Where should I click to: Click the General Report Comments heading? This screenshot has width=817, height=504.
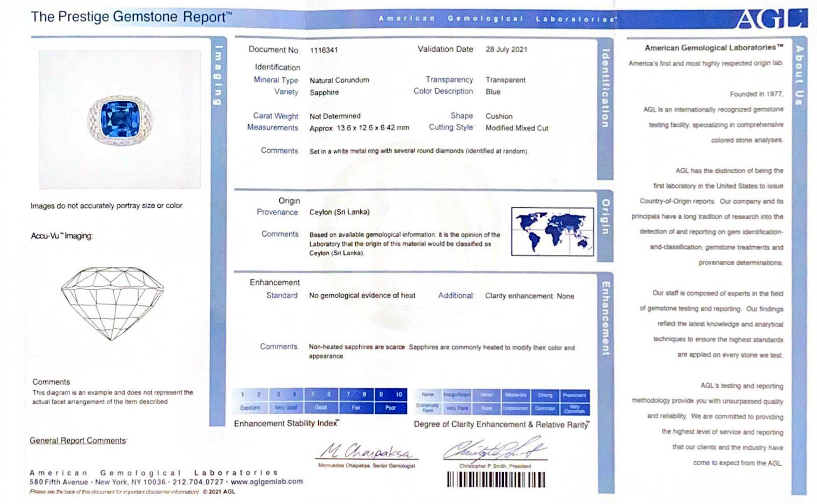pyautogui.click(x=78, y=440)
